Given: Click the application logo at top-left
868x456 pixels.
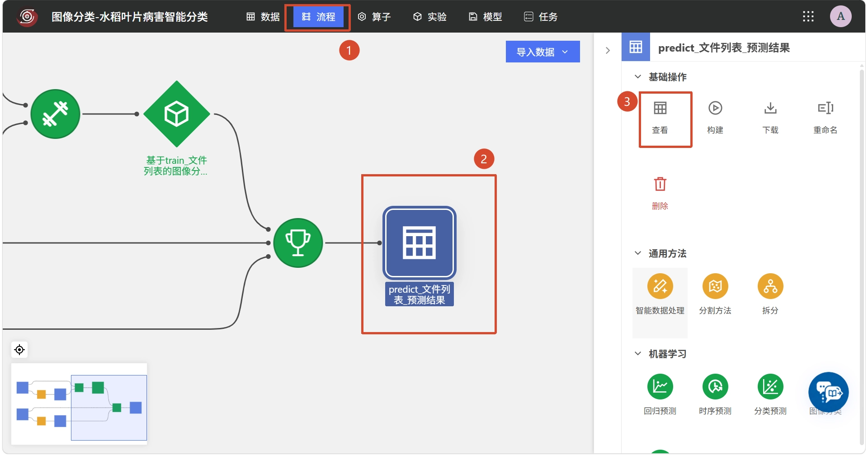Looking at the screenshot, I should (27, 17).
